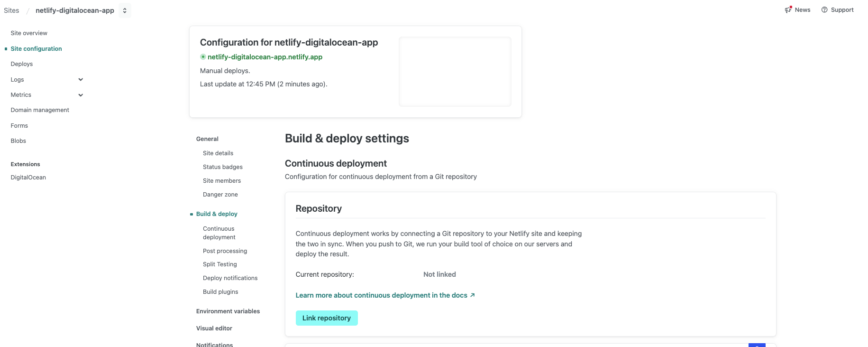Viewport: 868px width, 347px height.
Task: Click Link repository button
Action: pos(327,318)
